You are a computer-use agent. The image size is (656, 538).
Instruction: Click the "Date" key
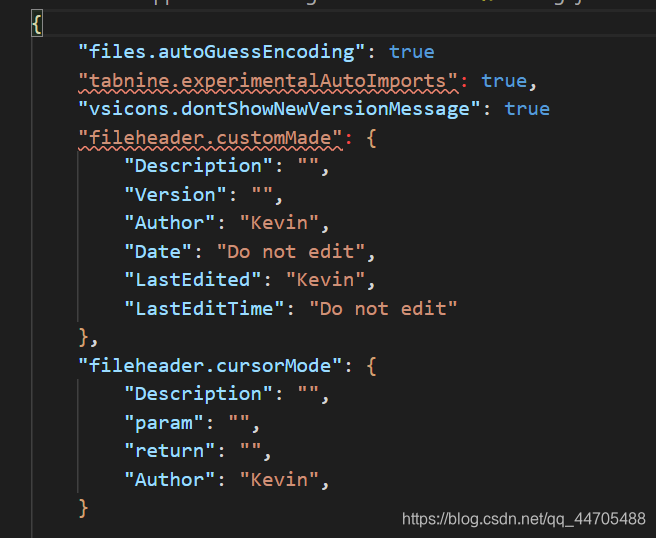tap(159, 252)
